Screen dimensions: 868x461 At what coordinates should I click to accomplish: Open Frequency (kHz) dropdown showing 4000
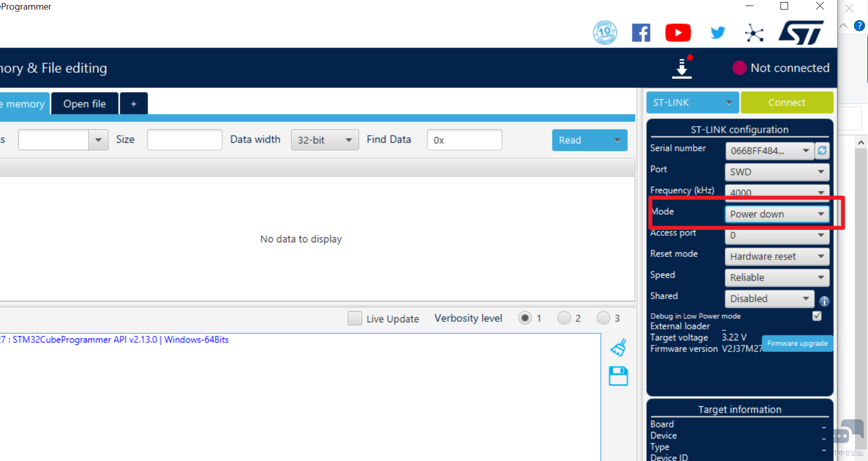[x=777, y=192]
